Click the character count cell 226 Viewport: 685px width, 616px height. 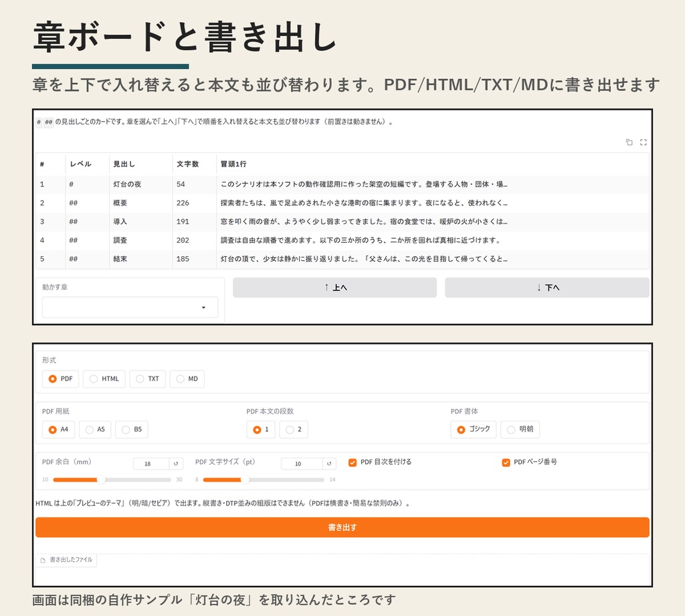click(195, 203)
